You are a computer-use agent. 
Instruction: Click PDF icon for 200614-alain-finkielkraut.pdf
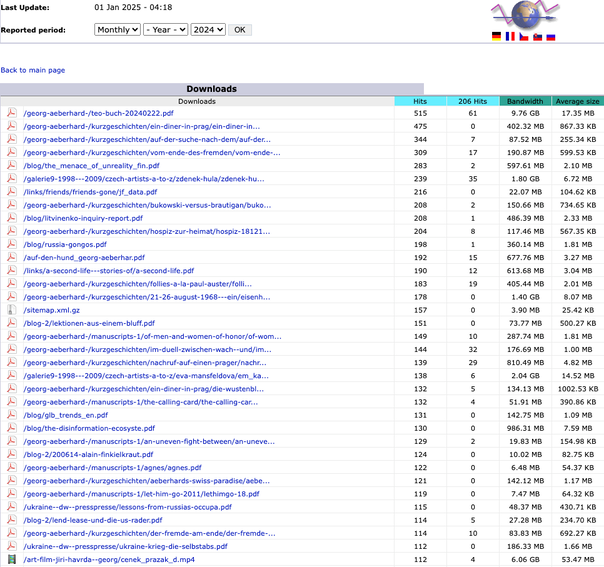(12, 454)
